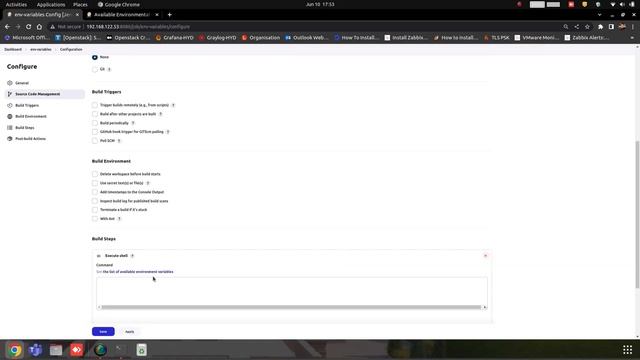Enable Trigger builds remotely checkbox
640x360 pixels.
click(95, 105)
